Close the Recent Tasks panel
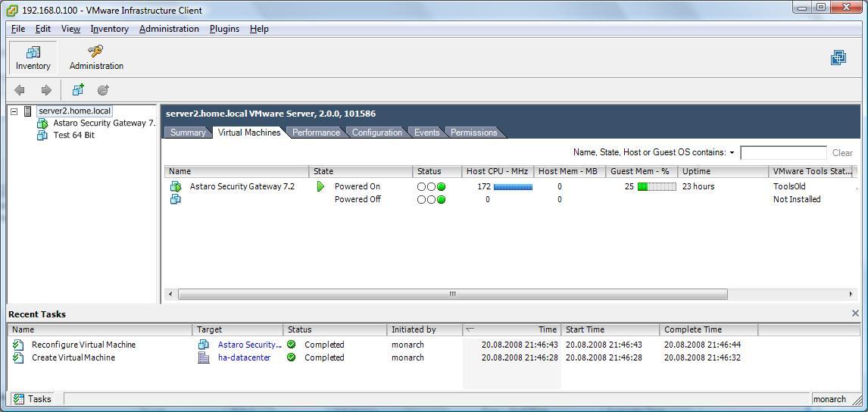Image resolution: width=868 pixels, height=412 pixels. (855, 314)
